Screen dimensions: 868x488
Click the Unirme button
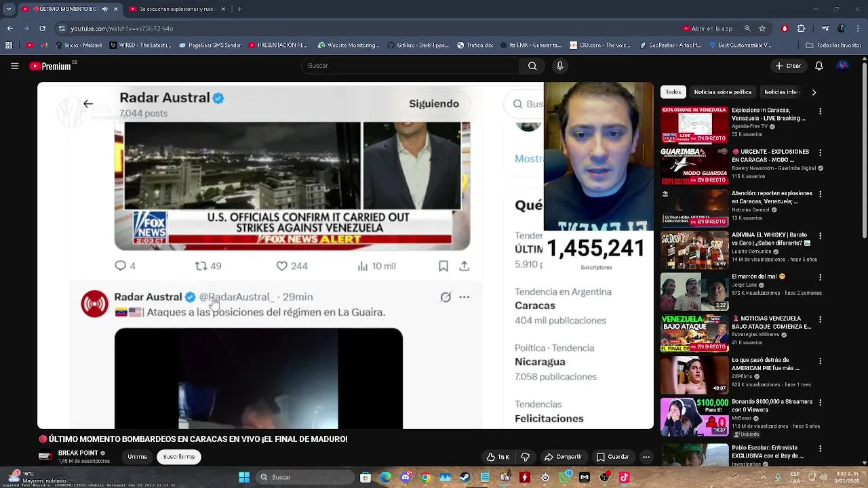point(138,457)
